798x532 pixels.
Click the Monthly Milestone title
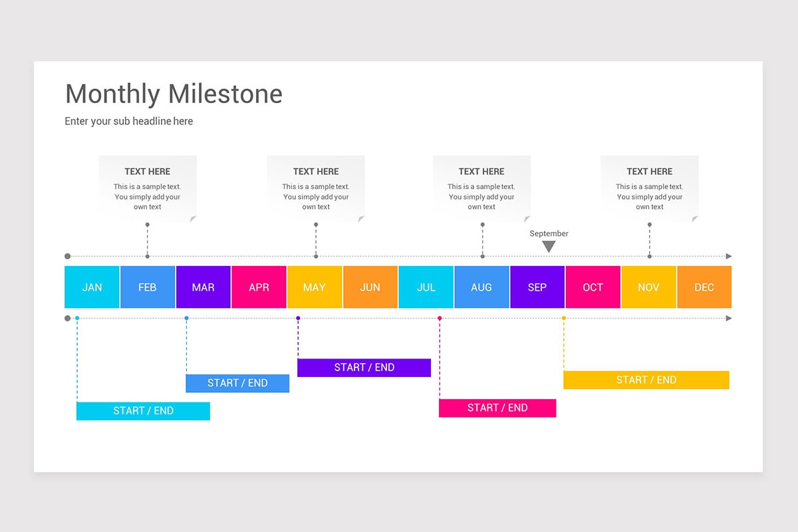coord(174,94)
